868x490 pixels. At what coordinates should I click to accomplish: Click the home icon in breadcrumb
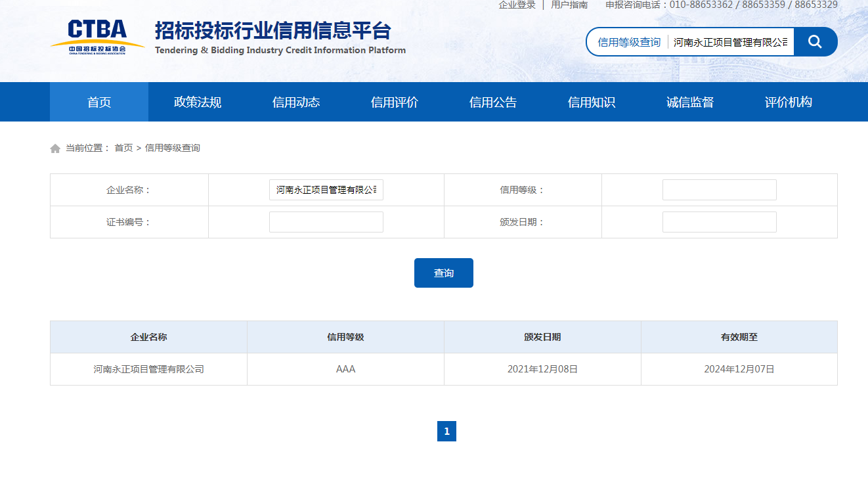[x=55, y=148]
